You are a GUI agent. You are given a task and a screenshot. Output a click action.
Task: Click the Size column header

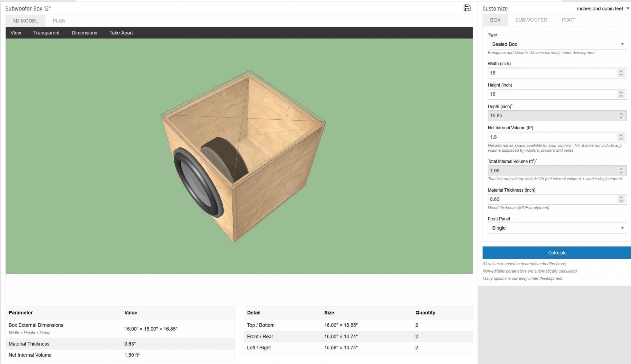point(329,313)
